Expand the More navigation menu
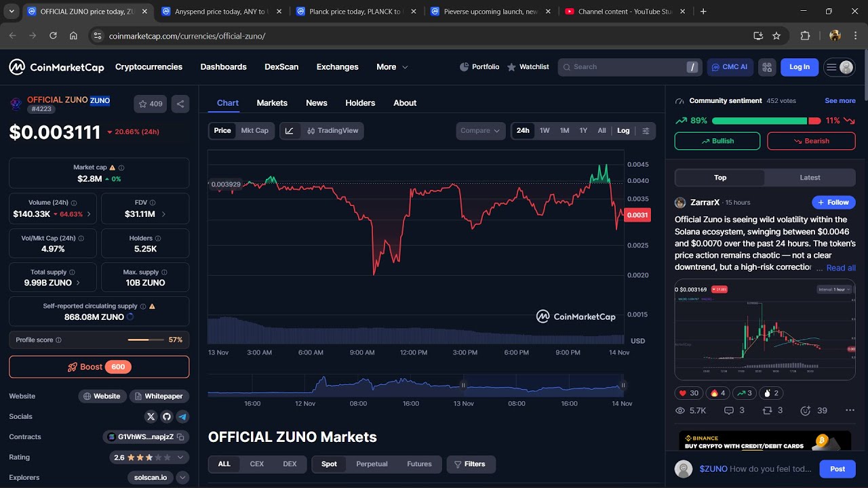Viewport: 868px width, 488px height. [x=392, y=67]
